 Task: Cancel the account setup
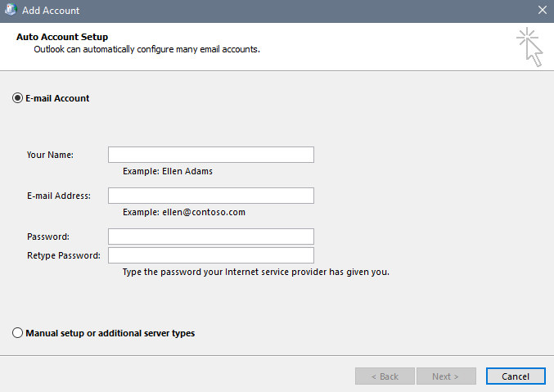pyautogui.click(x=516, y=376)
